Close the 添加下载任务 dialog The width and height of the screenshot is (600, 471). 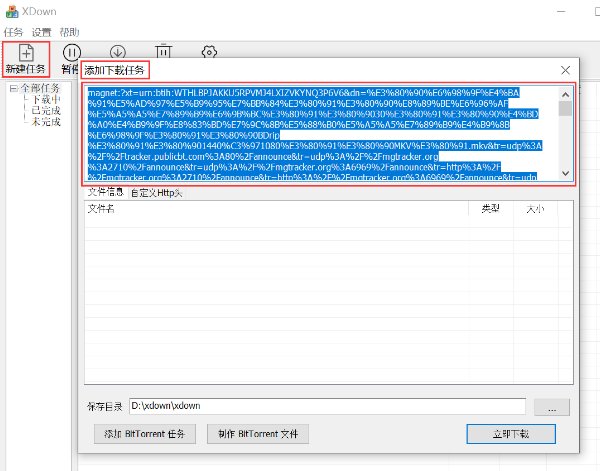click(x=565, y=70)
